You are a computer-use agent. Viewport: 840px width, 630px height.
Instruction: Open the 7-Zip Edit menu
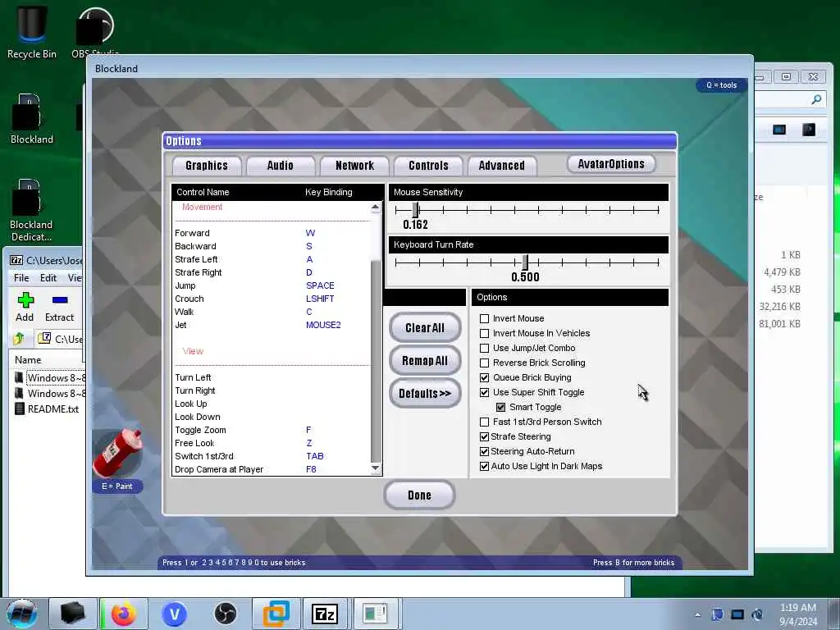[x=48, y=277]
